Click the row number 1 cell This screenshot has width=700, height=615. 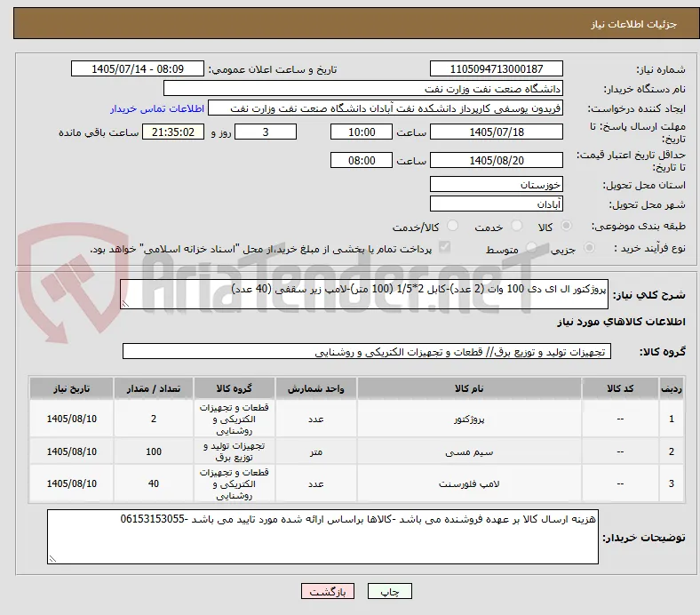click(x=671, y=419)
